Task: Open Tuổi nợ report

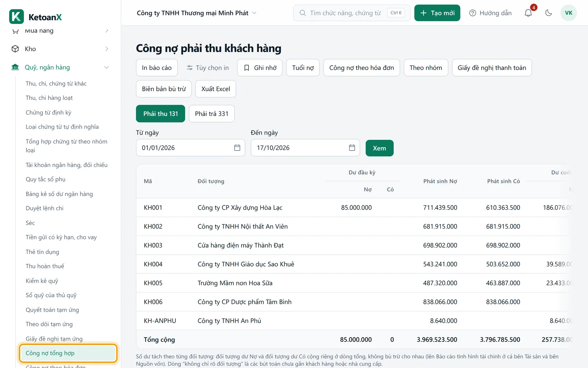Action: [x=303, y=68]
